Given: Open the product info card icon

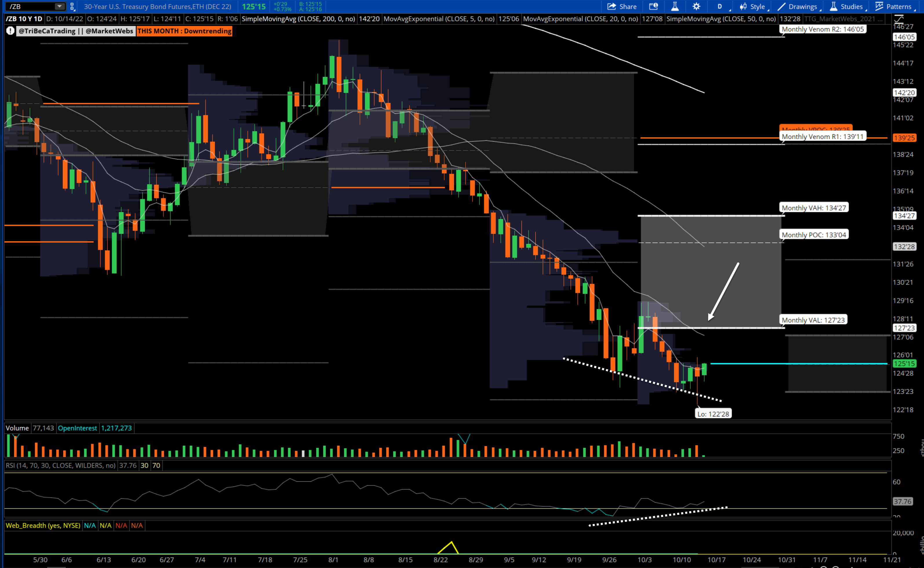Looking at the screenshot, I should [x=653, y=6].
